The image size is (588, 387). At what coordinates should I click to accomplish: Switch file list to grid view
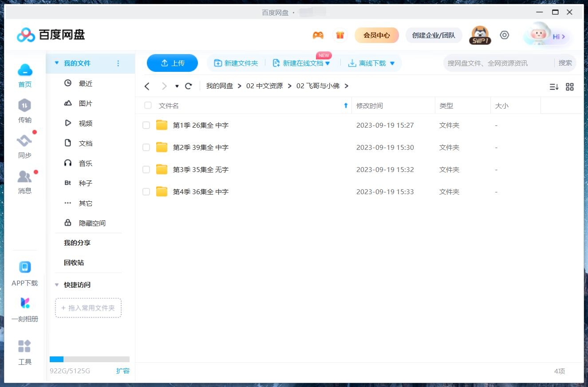click(x=570, y=86)
